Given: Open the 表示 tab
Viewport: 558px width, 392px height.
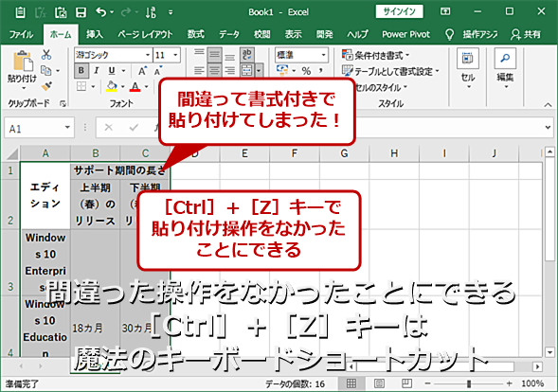Looking at the screenshot, I should (x=294, y=34).
